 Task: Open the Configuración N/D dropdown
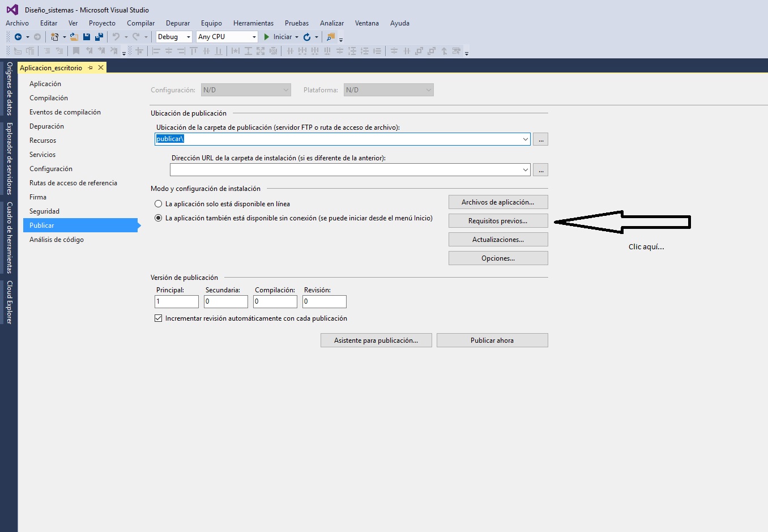246,90
